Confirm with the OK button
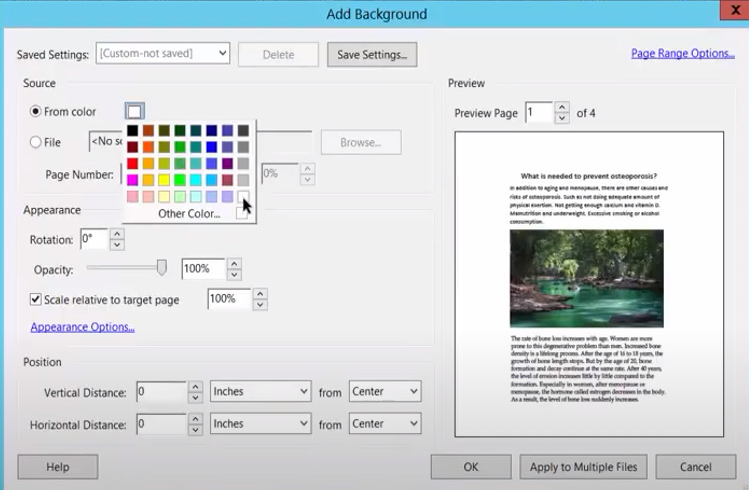This screenshot has width=749, height=490. [x=471, y=467]
